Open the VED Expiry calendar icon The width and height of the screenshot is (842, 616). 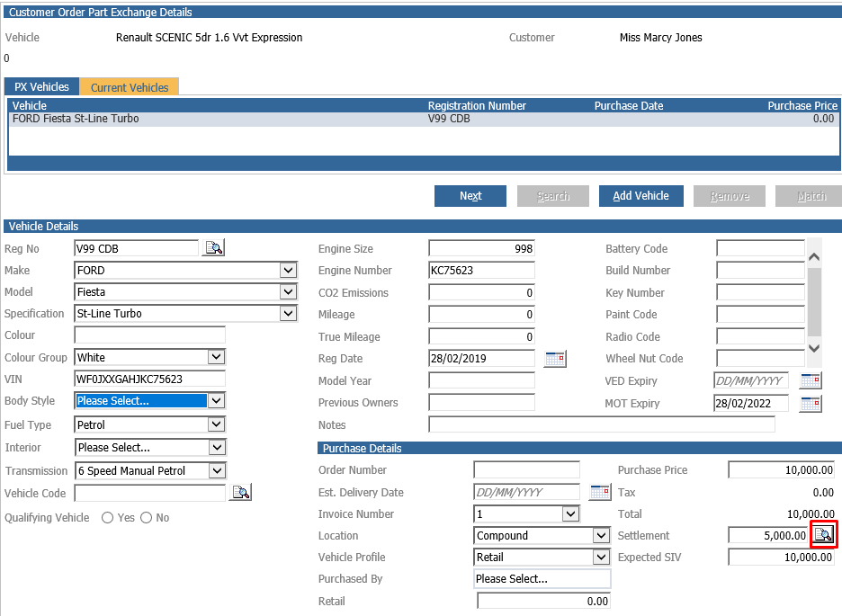[x=811, y=381]
